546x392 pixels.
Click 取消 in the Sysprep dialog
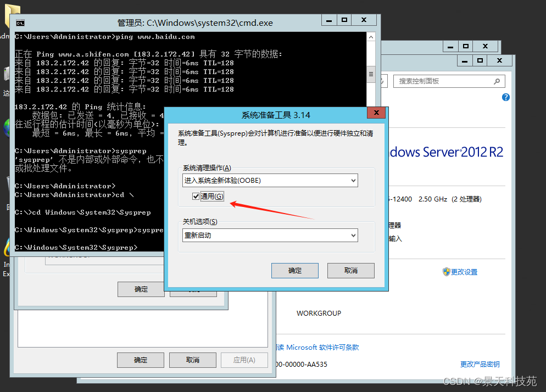click(350, 271)
